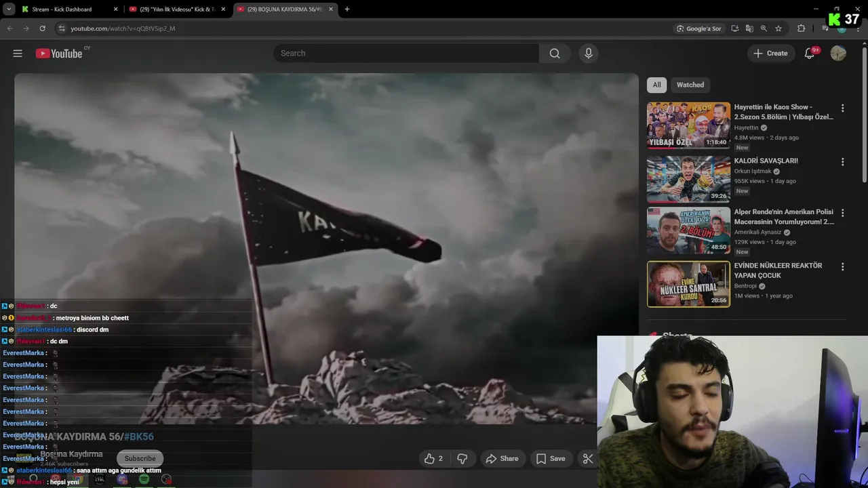Click title "EVİNDE NÜKLEER REAKTÖR YAPAN ÇOCUK"
Screen dimensions: 868x488
[x=778, y=270]
